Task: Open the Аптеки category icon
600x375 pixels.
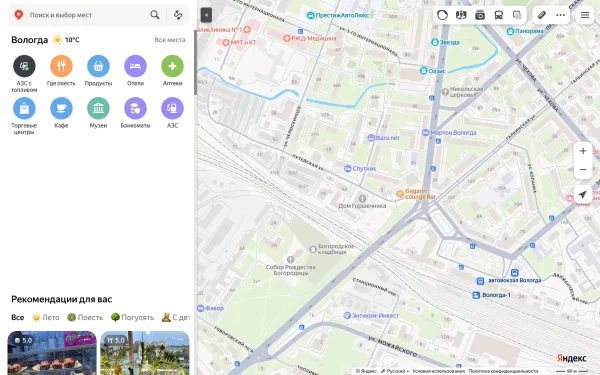Action: click(173, 66)
